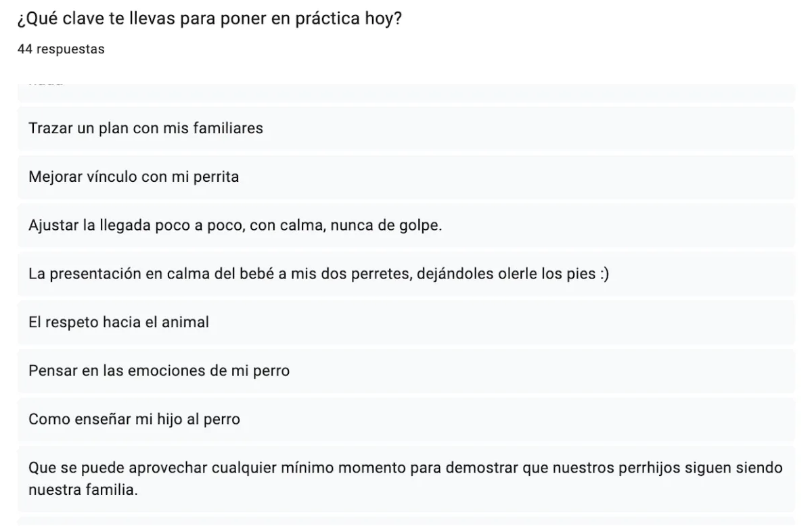Select the "Como enseñar mi hijo al perro" row
Viewport: 812px width, 526px height.
[x=406, y=420]
